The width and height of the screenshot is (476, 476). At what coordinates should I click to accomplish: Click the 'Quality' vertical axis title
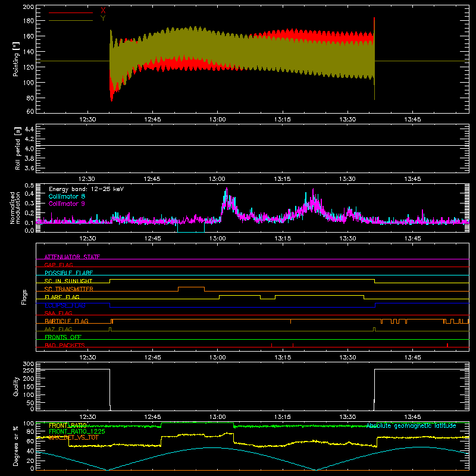(x=16, y=386)
